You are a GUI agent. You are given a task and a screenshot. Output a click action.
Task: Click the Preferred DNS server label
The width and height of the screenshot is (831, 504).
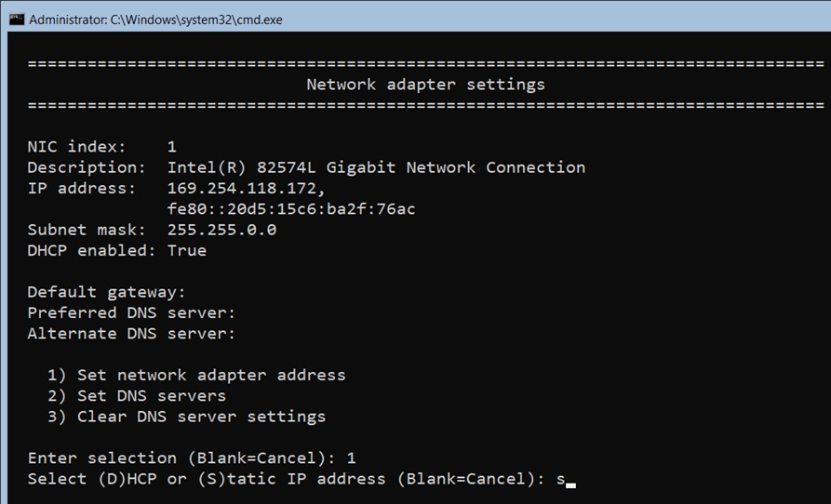click(131, 312)
